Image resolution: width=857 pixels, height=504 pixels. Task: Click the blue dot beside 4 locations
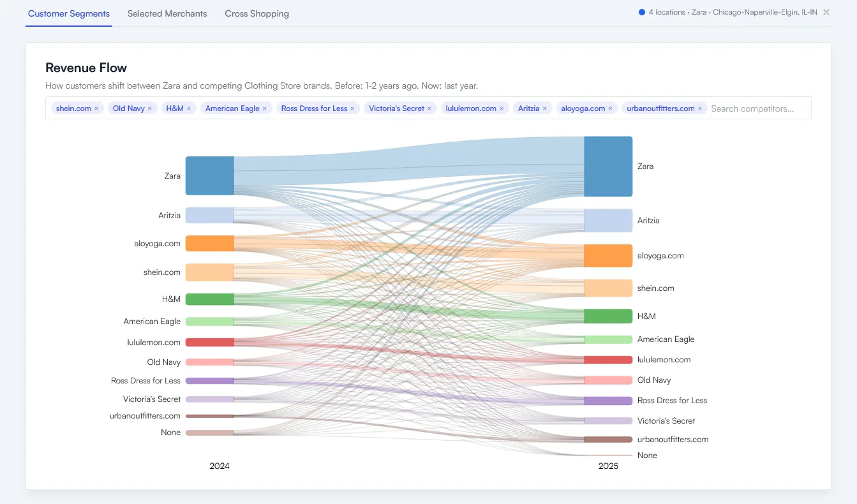tap(642, 12)
